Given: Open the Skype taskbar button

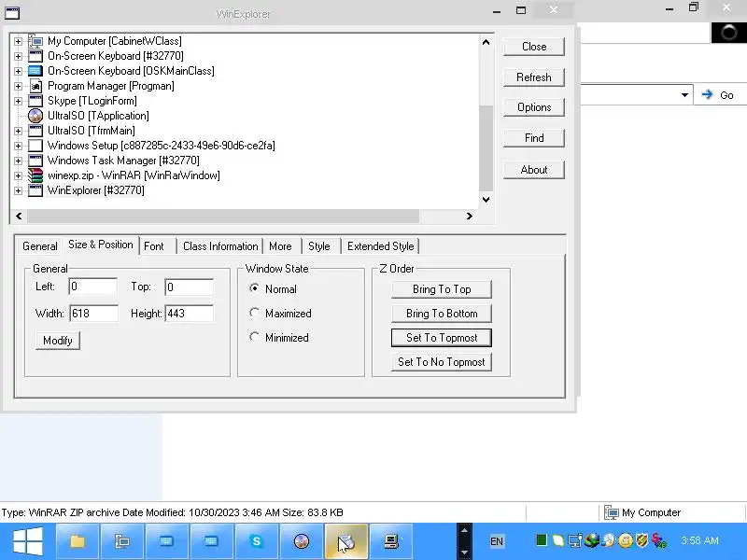Looking at the screenshot, I should pyautogui.click(x=256, y=541).
